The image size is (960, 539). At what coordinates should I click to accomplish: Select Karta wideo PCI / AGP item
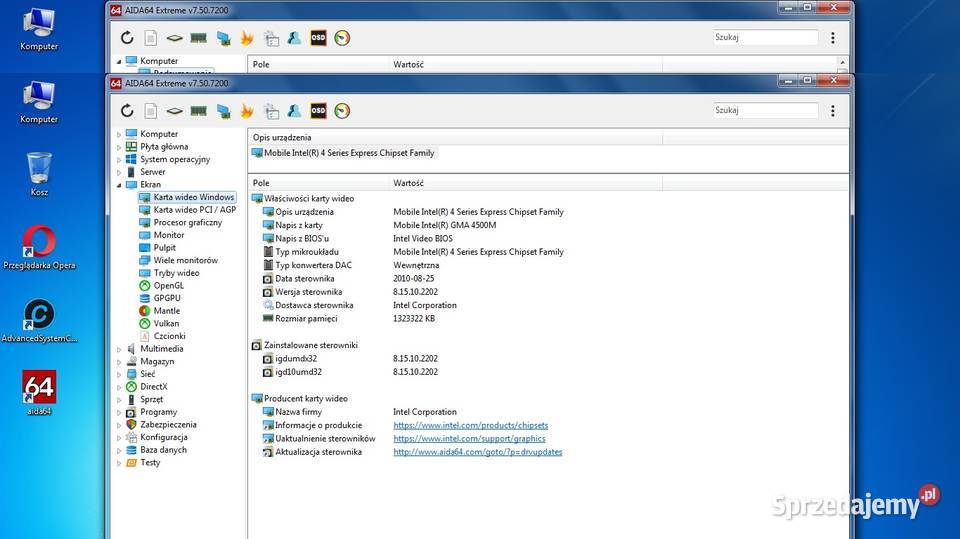[x=194, y=209]
